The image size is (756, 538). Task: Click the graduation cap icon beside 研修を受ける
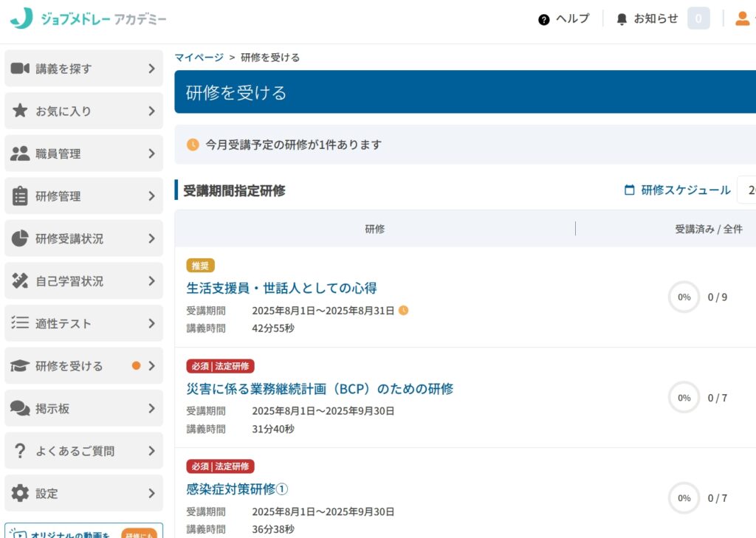point(20,365)
